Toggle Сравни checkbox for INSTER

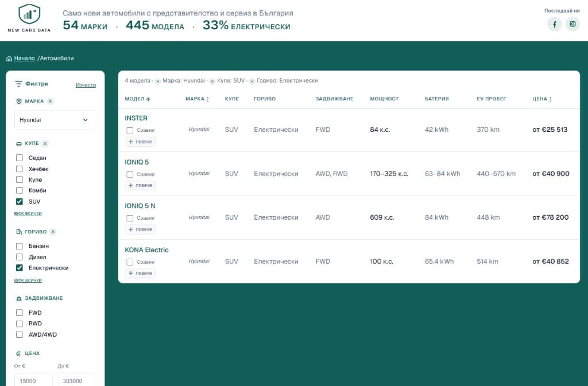click(130, 130)
